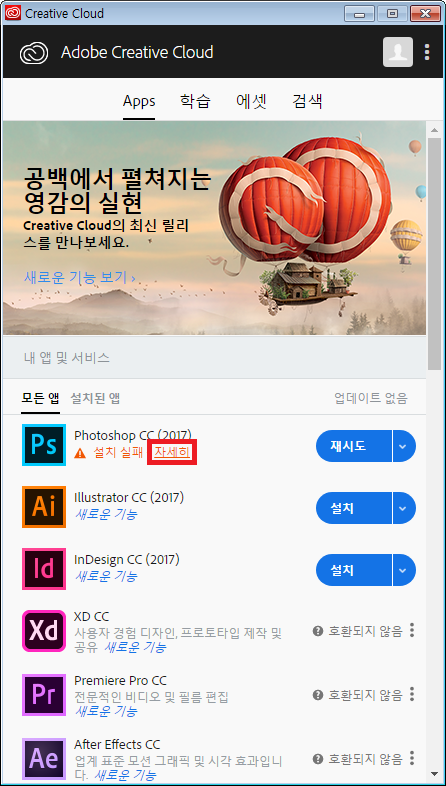Screen dimensions: 446x786
Task: Open the XD CC three-dot options menu
Action: click(412, 630)
